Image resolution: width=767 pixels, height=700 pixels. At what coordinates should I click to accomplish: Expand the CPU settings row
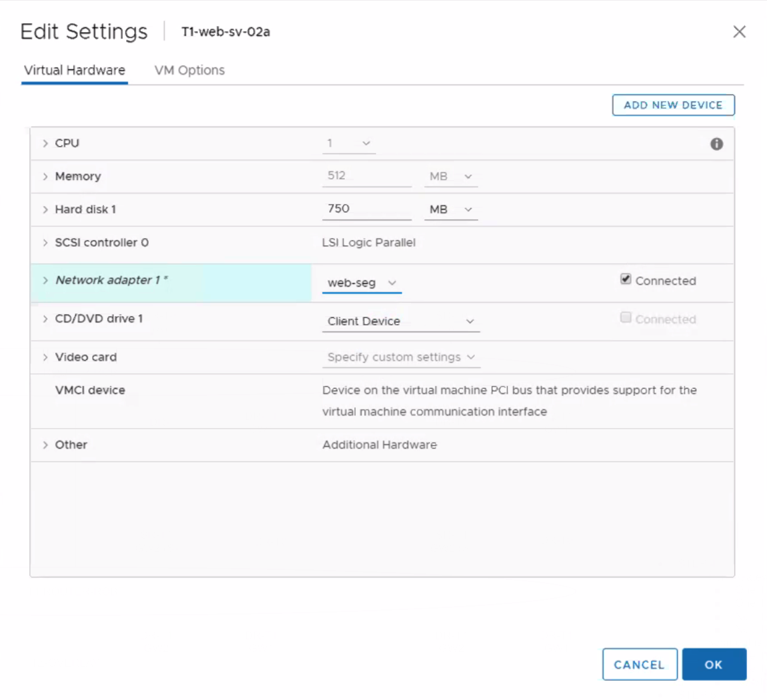(45, 143)
